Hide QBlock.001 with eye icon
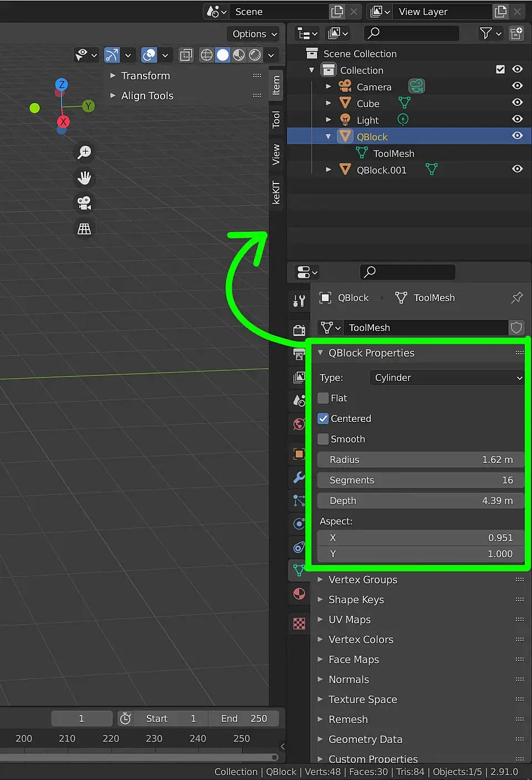Screen dimensions: 532x780 pyautogui.click(x=518, y=169)
